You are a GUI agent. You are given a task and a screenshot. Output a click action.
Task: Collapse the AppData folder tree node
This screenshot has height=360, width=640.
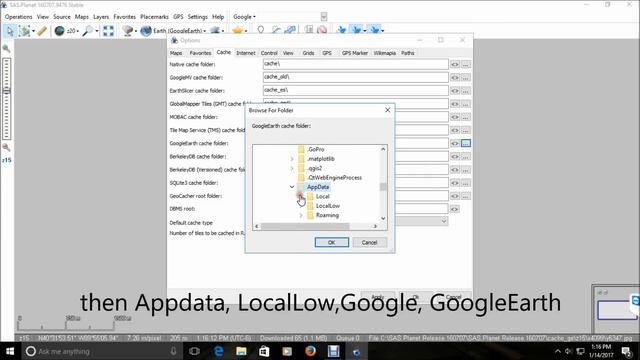click(292, 187)
